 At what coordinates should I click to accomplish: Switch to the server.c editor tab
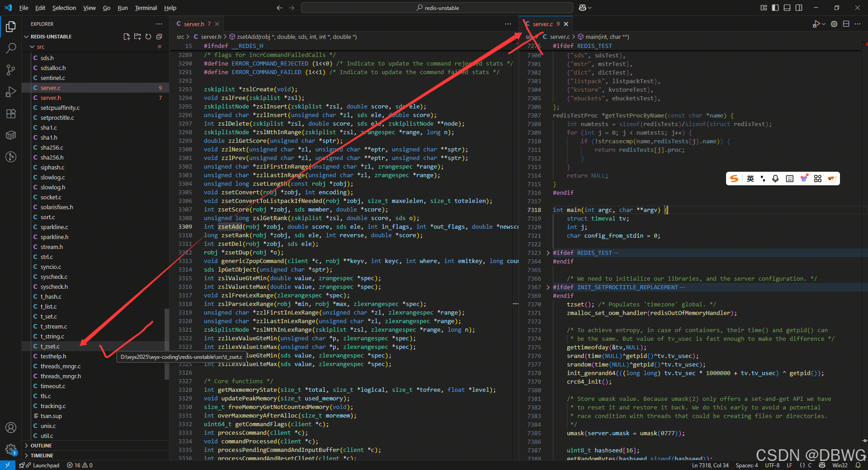545,24
